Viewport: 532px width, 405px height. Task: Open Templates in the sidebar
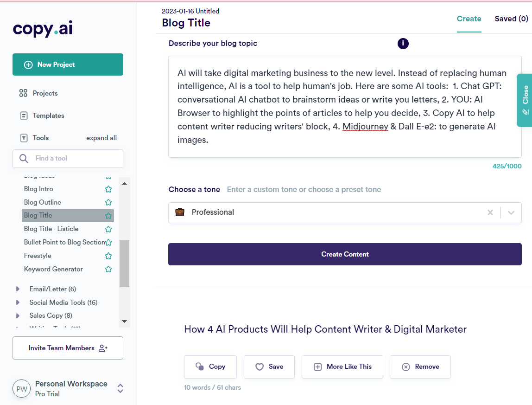tap(48, 116)
